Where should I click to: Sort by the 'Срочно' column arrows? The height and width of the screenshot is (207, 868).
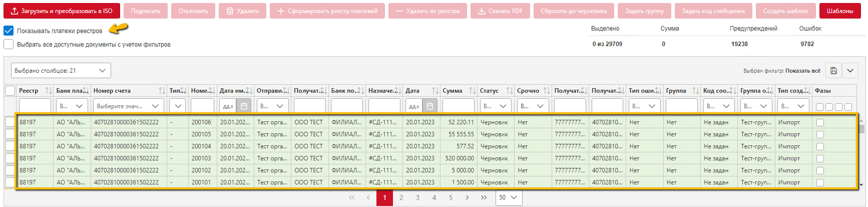[547, 91]
